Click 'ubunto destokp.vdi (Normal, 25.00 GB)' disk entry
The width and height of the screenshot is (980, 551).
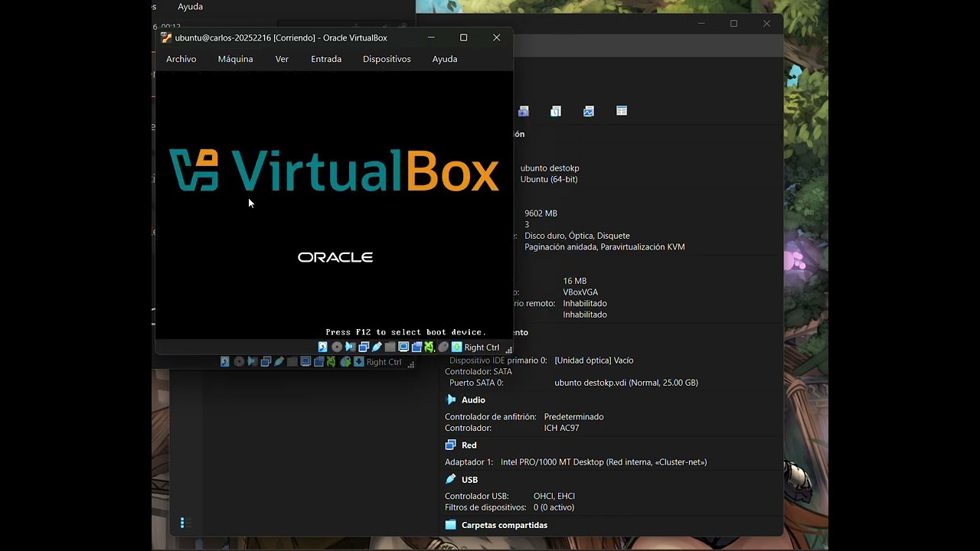coord(626,383)
